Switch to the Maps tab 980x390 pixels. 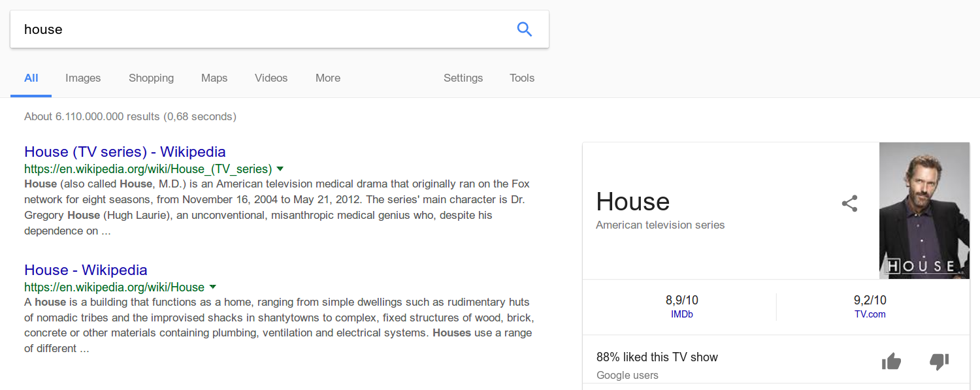click(x=214, y=78)
